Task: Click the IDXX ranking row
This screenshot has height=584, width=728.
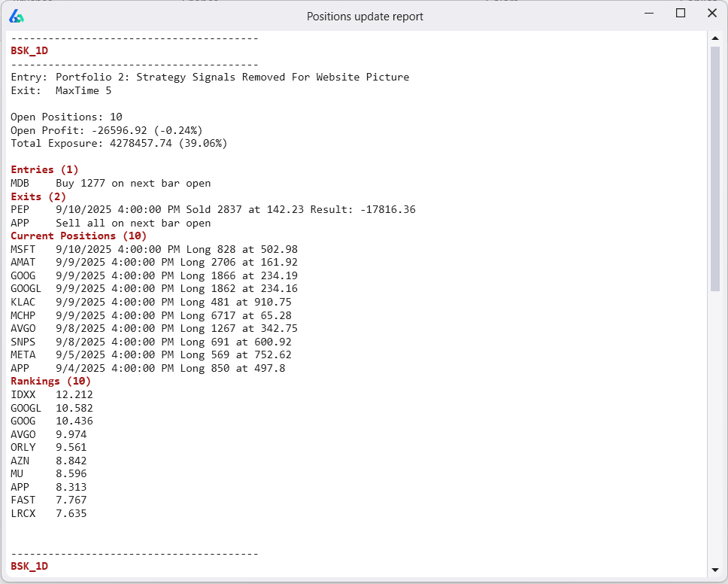Action: 52,394
